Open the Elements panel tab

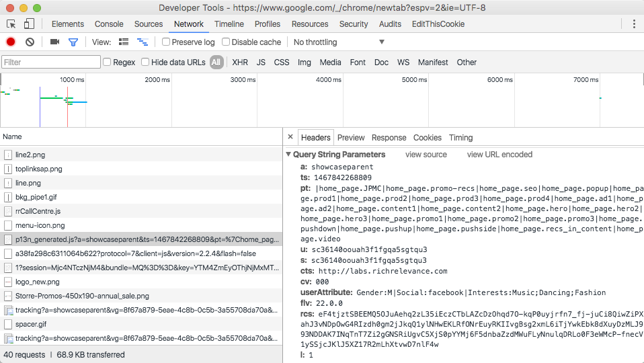[x=68, y=24]
